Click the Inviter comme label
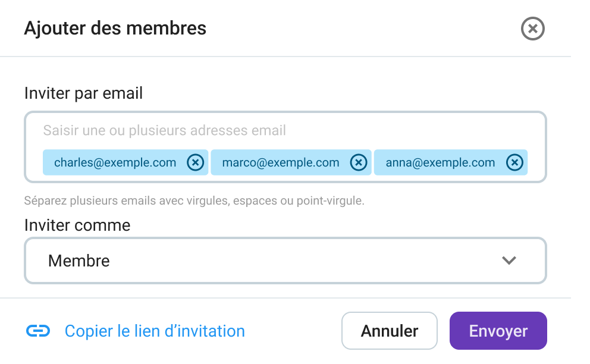The width and height of the screenshot is (590, 364). (77, 225)
